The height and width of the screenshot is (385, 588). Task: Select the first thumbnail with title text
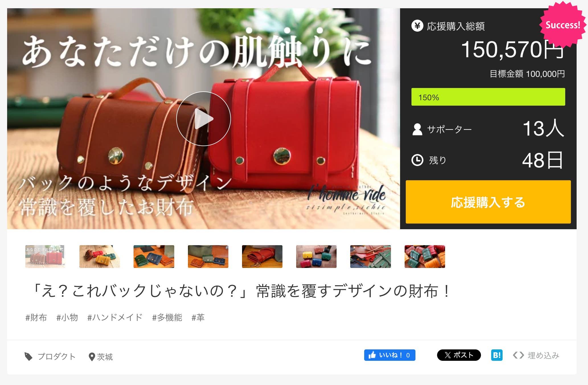[x=45, y=257]
